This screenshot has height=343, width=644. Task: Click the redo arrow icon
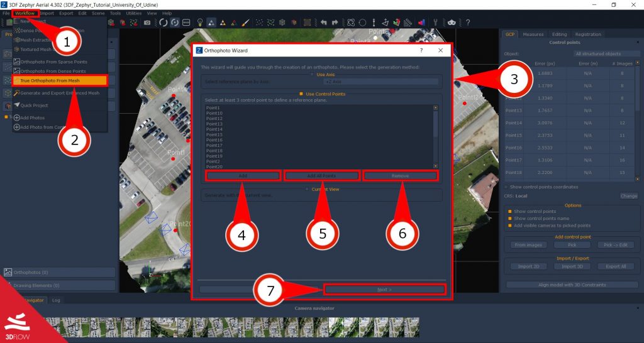335,23
